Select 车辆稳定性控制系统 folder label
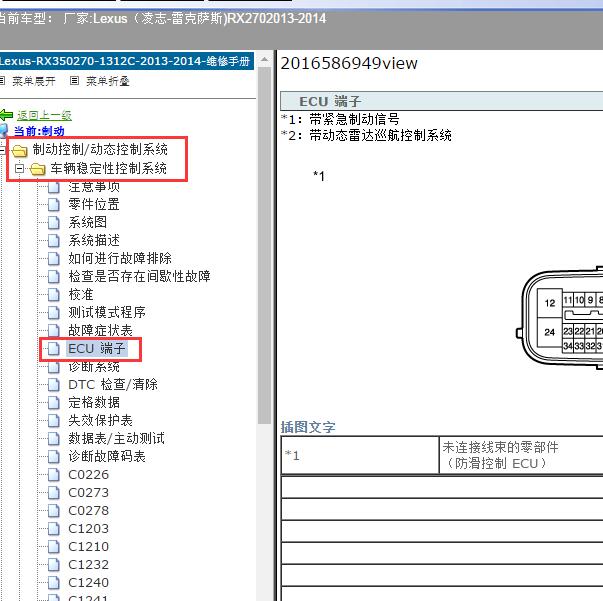603x601 pixels. [108, 168]
